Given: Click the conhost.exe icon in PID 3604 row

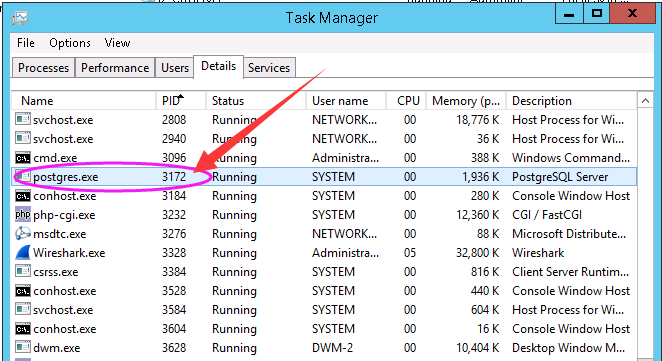Looking at the screenshot, I should [x=23, y=329].
